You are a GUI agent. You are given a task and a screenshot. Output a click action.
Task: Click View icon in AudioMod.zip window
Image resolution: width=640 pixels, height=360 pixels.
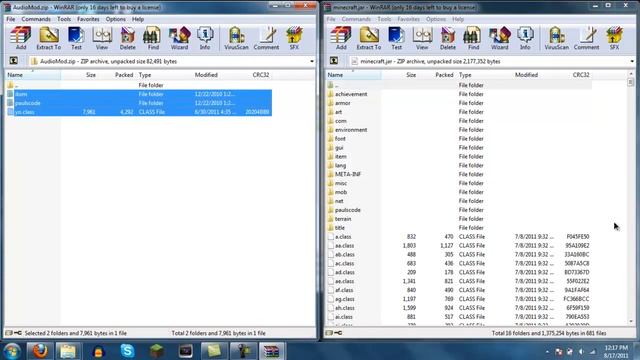pos(102,38)
